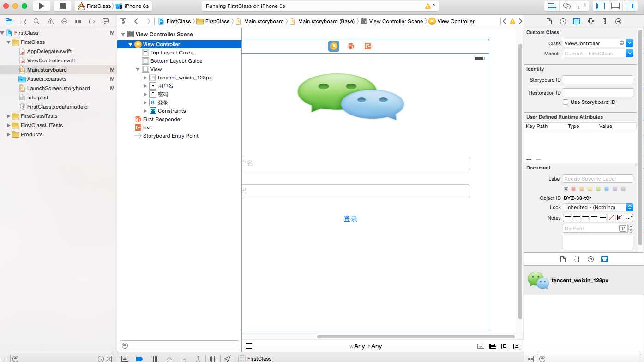Viewport: 644px width, 362px height.
Task: Show the Object library
Action: click(590, 259)
